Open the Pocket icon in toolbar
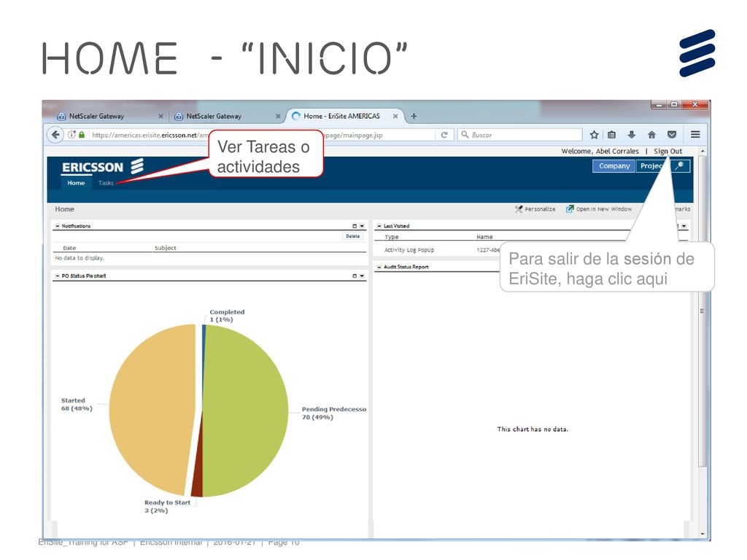The height and width of the screenshot is (560, 747). (x=672, y=135)
